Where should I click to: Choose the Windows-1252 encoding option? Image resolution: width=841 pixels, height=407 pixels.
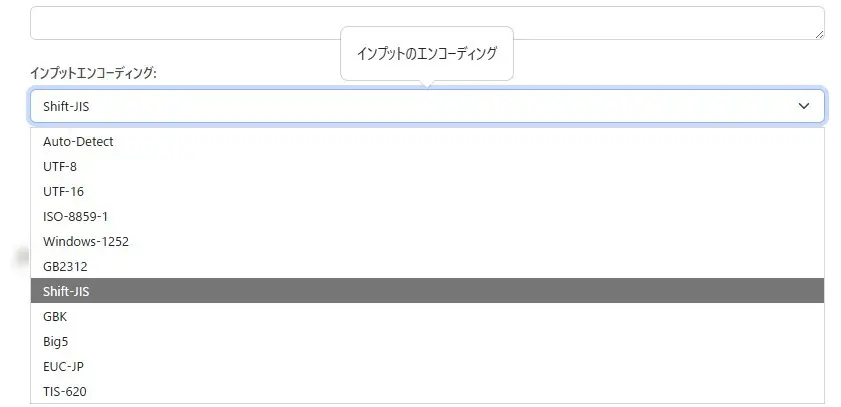pyautogui.click(x=86, y=241)
